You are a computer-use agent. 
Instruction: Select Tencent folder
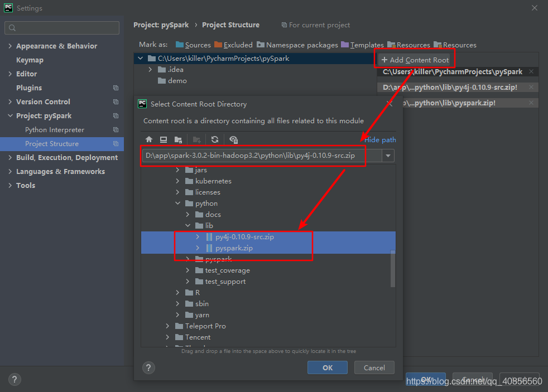[x=198, y=337]
